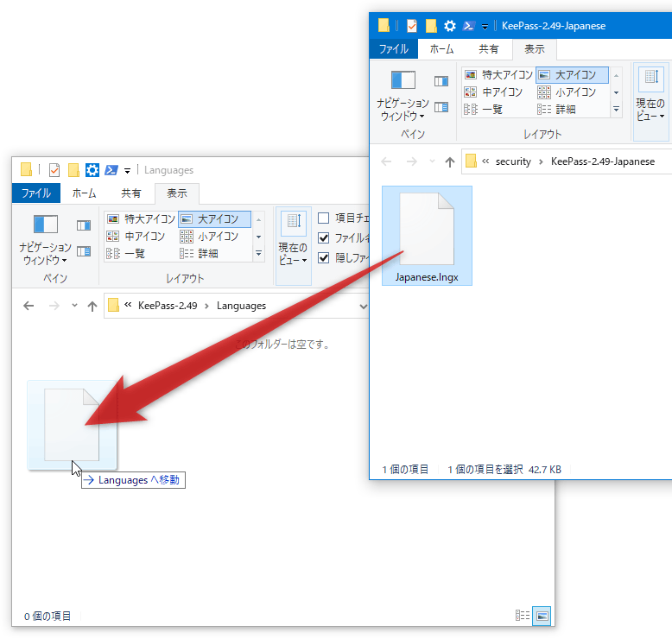Viewport: 672px width, 639px height.
Task: Click New folder icon in KeePass-2.49-Japanese title bar
Action: [431, 26]
